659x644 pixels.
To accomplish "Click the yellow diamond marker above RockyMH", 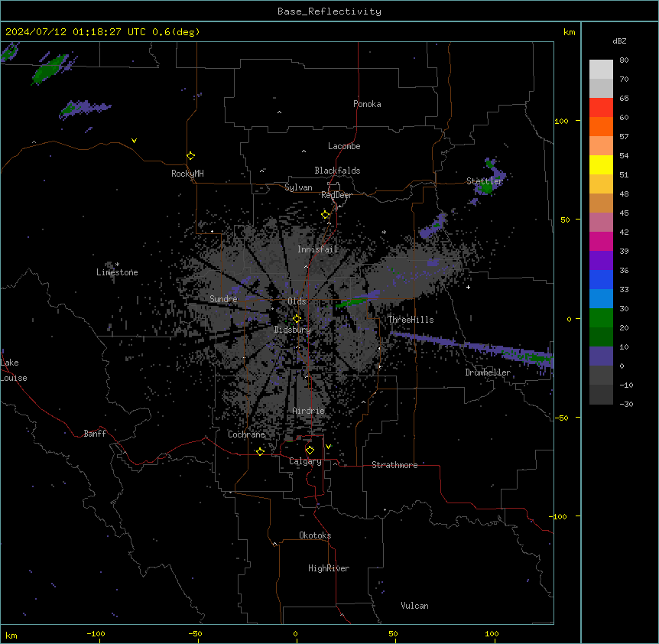I will coord(191,155).
